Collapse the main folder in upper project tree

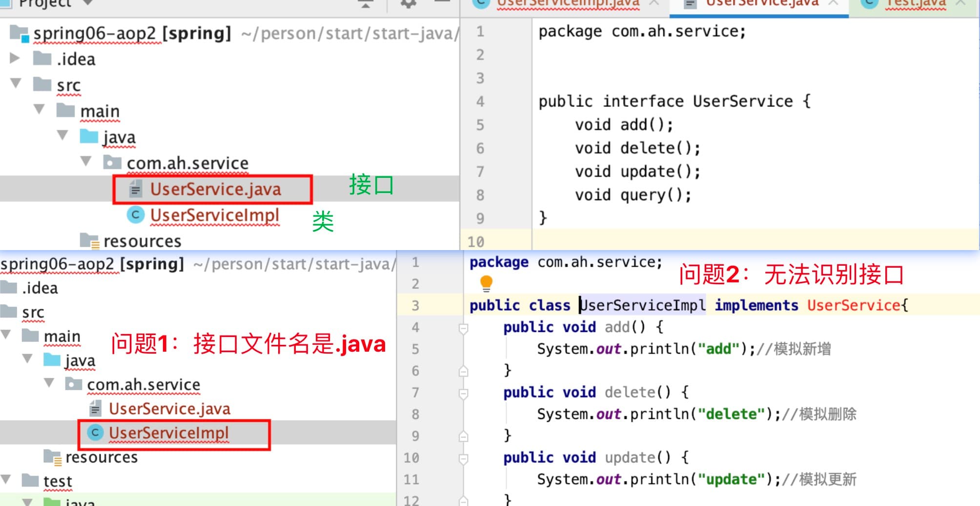40,109
